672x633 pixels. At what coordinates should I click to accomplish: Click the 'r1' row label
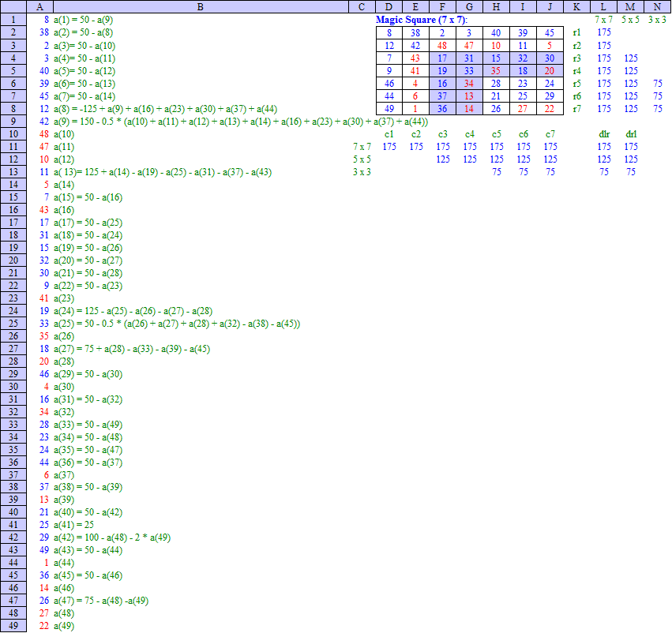577,32
